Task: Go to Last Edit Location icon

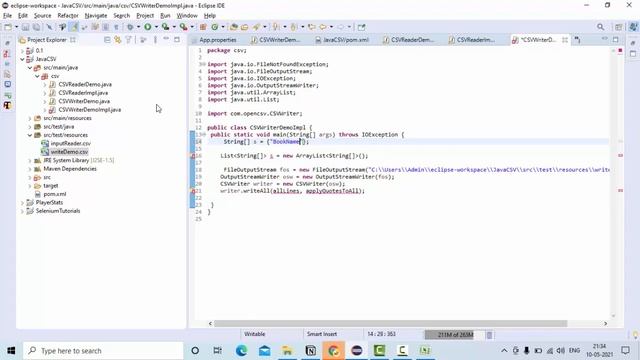Action: tap(312, 27)
